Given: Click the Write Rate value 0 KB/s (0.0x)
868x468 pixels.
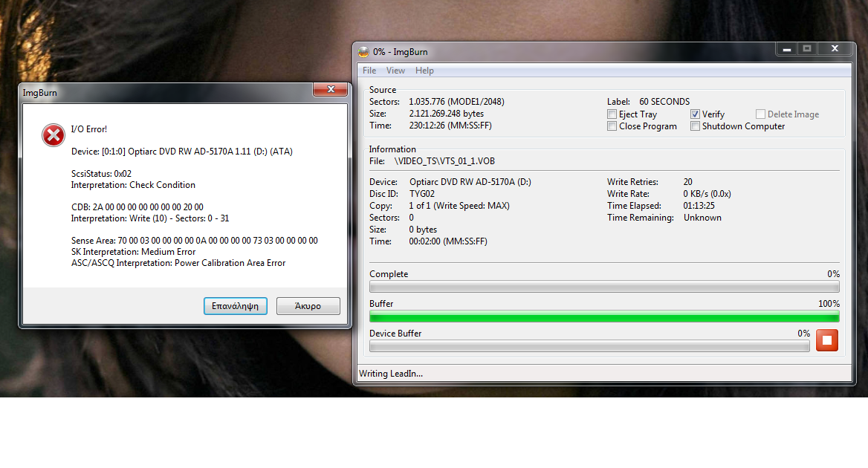Looking at the screenshot, I should 707,194.
